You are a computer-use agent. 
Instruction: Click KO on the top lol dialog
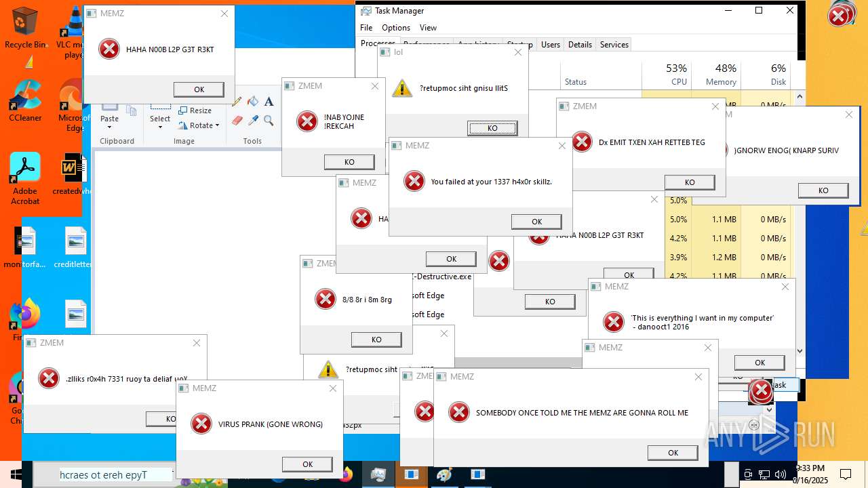click(492, 128)
